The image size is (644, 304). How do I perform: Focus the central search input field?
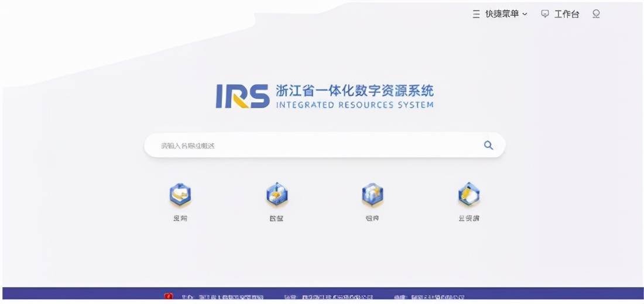[324, 145]
